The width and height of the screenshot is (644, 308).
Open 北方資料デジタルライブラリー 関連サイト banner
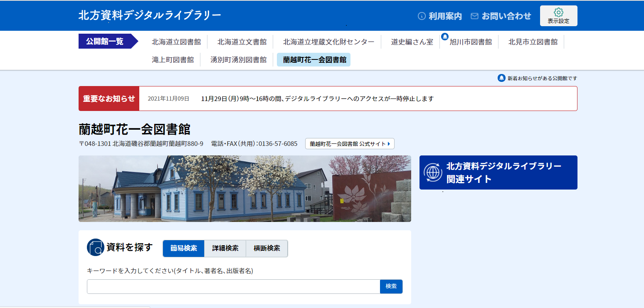(498, 172)
